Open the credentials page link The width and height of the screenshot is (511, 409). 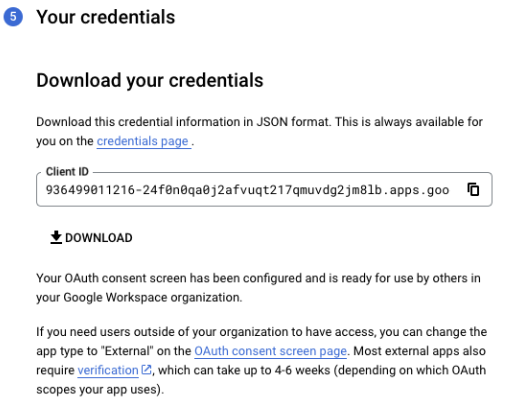[x=144, y=141]
